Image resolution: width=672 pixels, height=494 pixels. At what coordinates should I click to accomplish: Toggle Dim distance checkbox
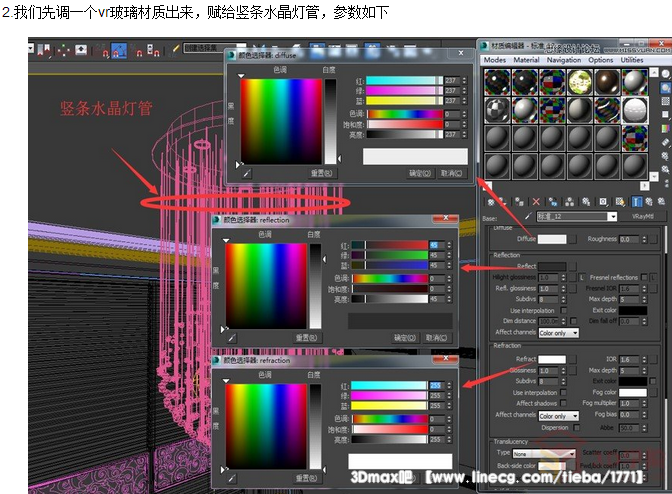(573, 321)
